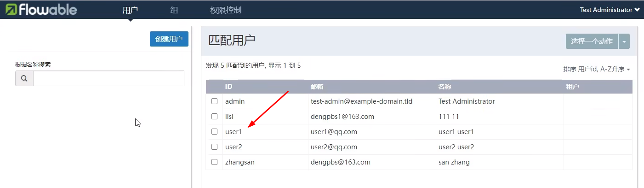Switch to the 组 tab
Screen dimensions: 644x188
pos(174,10)
